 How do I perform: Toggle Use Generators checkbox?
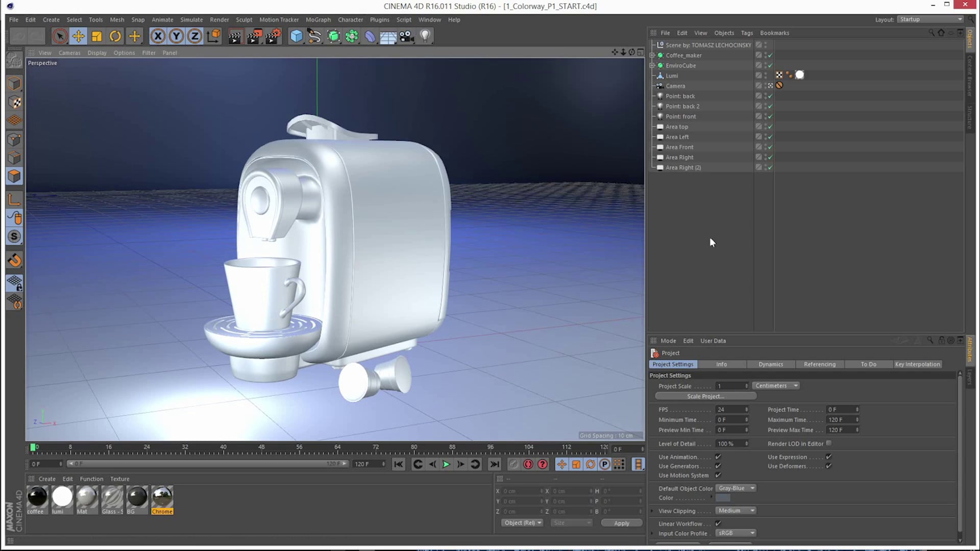[x=718, y=466]
